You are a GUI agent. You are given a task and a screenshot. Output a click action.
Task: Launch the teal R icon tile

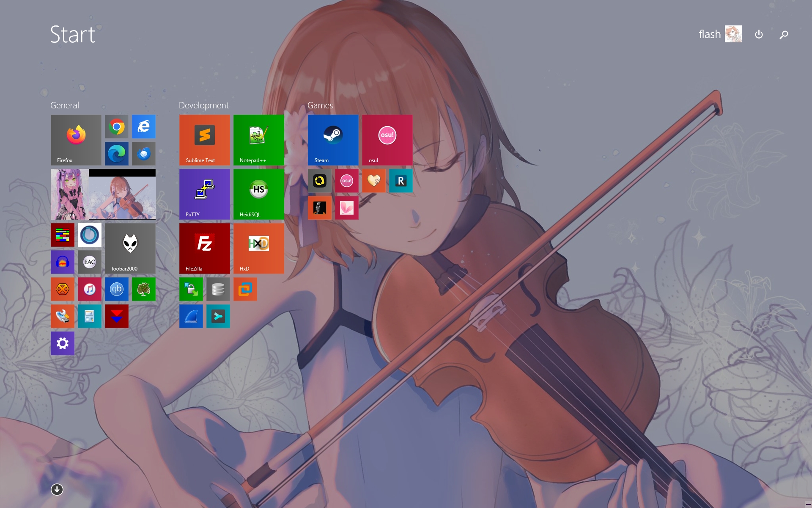(401, 181)
